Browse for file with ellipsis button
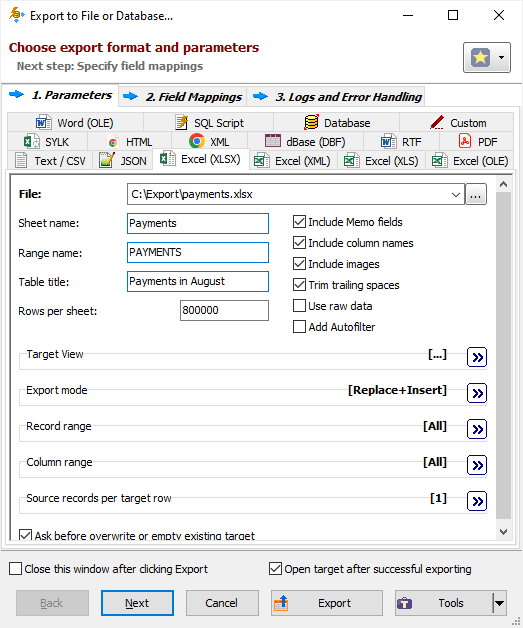This screenshot has height=628, width=523. (476, 194)
